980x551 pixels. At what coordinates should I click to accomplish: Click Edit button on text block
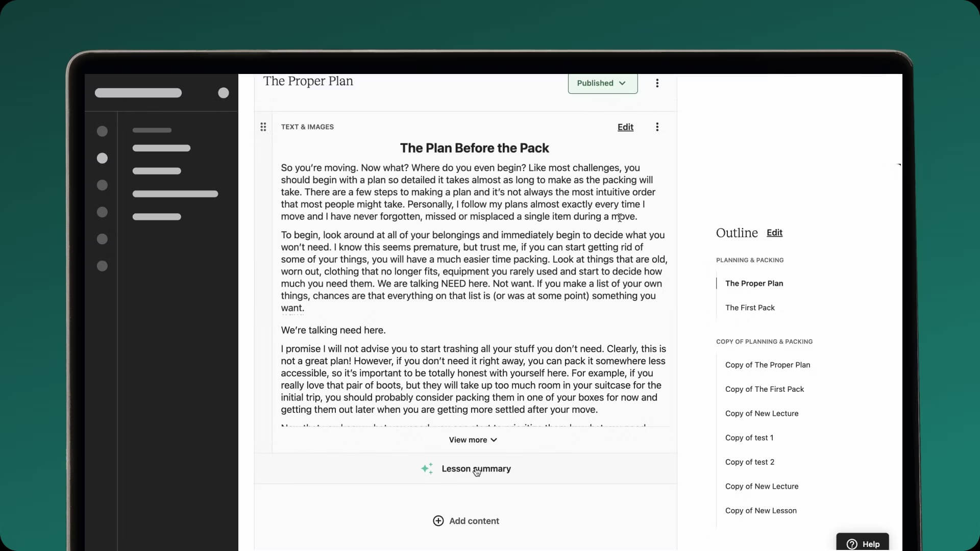click(625, 127)
